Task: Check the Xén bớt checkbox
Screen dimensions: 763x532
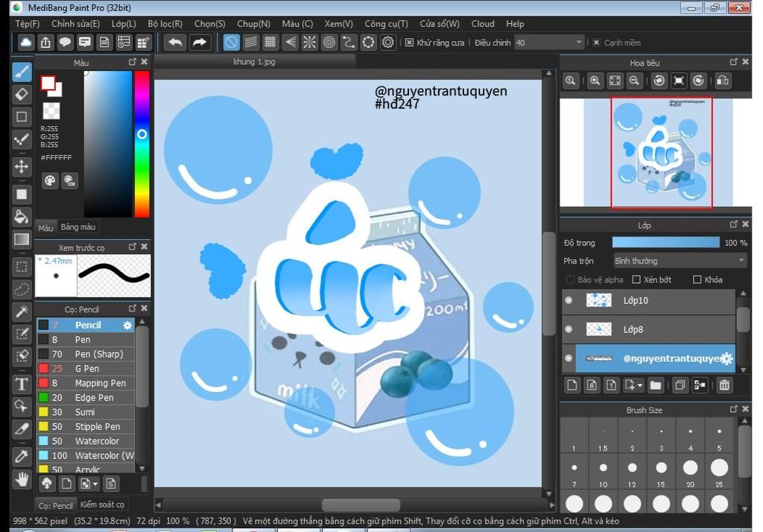Action: pyautogui.click(x=636, y=279)
